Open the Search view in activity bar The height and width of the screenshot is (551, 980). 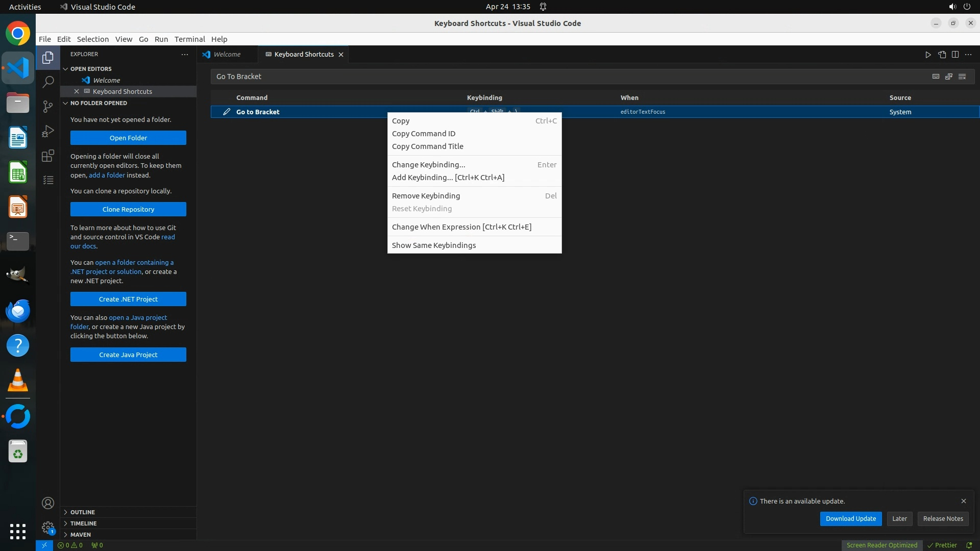48,82
